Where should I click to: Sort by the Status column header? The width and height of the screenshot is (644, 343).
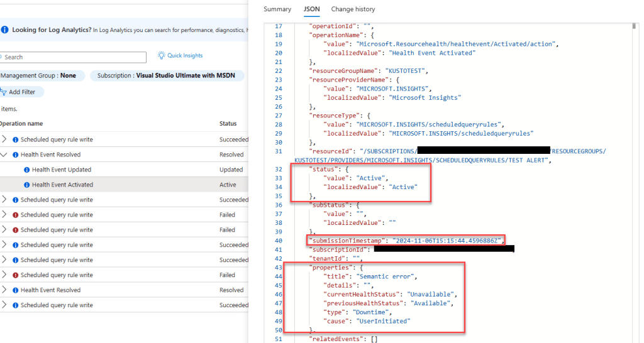[228, 124]
